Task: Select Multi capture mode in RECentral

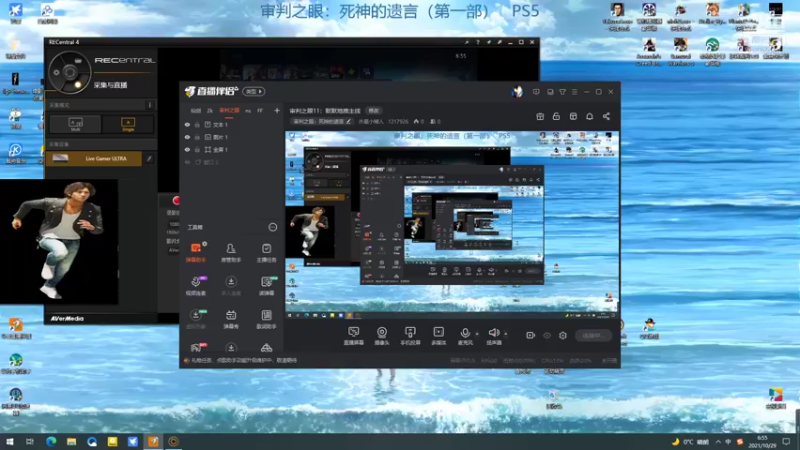Action: pos(76,124)
